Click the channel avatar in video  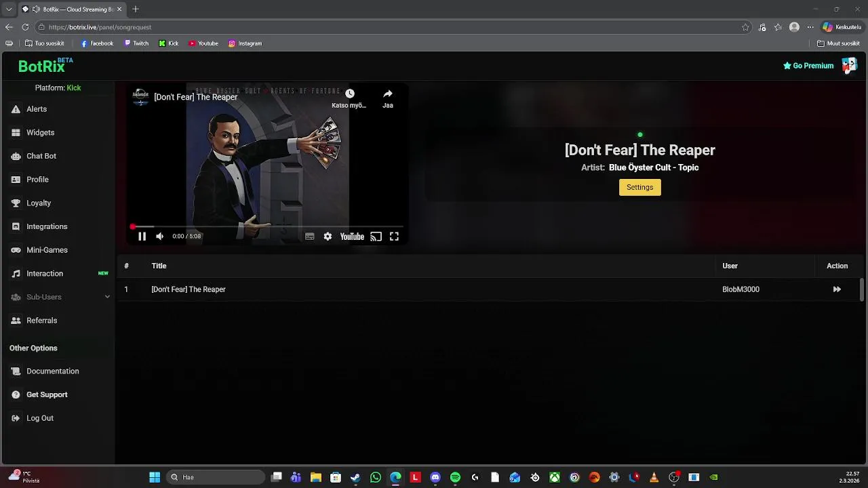[x=140, y=97]
